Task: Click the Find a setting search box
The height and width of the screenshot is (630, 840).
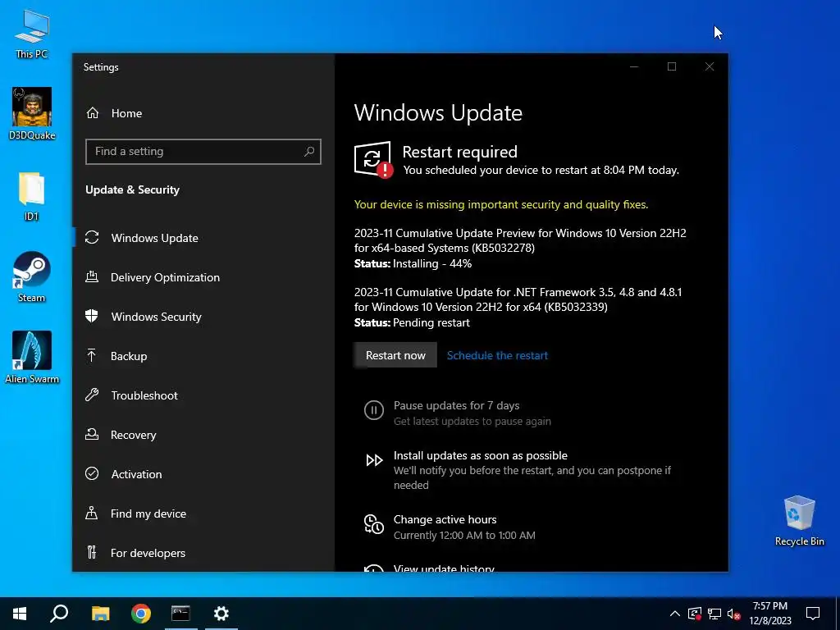Action: (x=203, y=152)
